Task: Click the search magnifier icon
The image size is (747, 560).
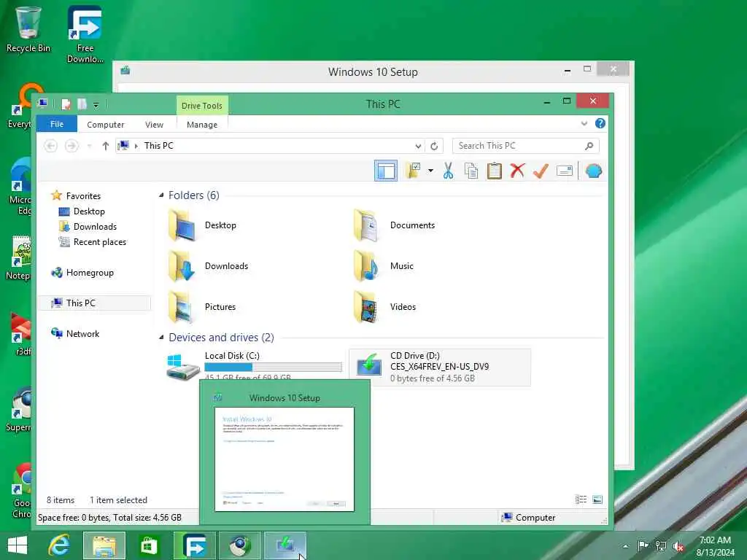Action: click(x=589, y=146)
